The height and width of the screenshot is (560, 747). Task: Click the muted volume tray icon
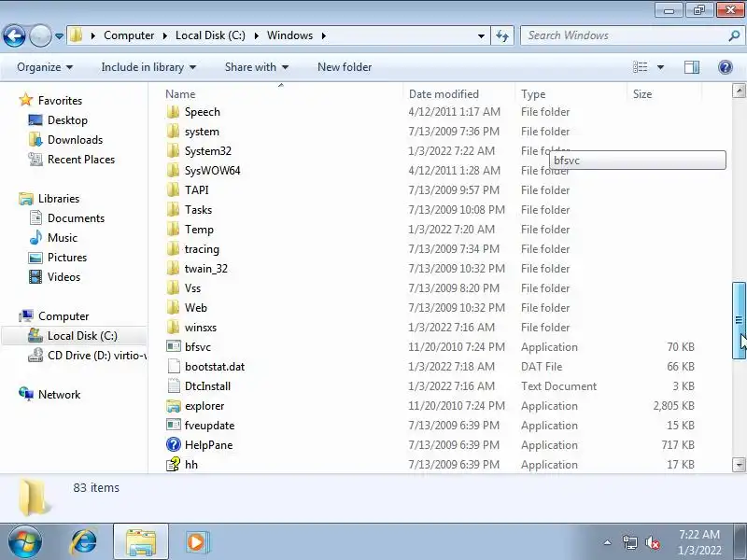(652, 542)
